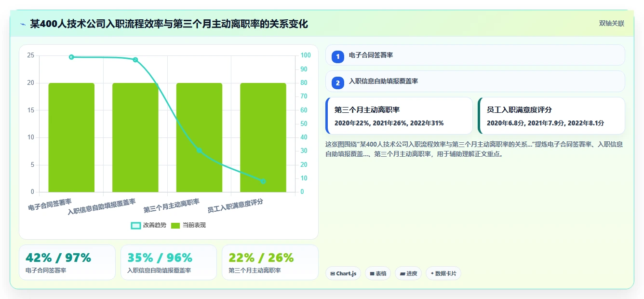Click the 42% / 97% stat card
Screen dimensions: 644x299
[x=67, y=262]
